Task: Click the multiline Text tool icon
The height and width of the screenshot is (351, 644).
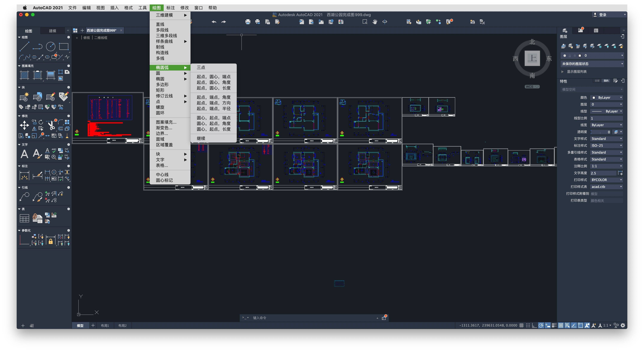Action: point(24,154)
